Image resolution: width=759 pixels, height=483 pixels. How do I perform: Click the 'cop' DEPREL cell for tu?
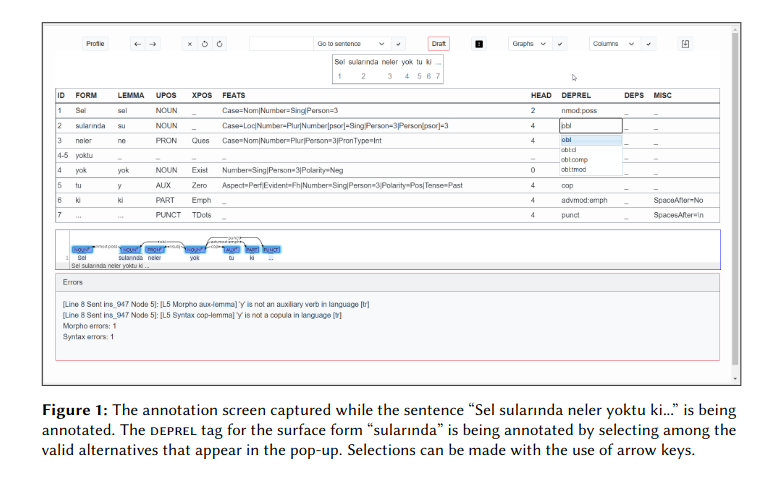(x=567, y=185)
